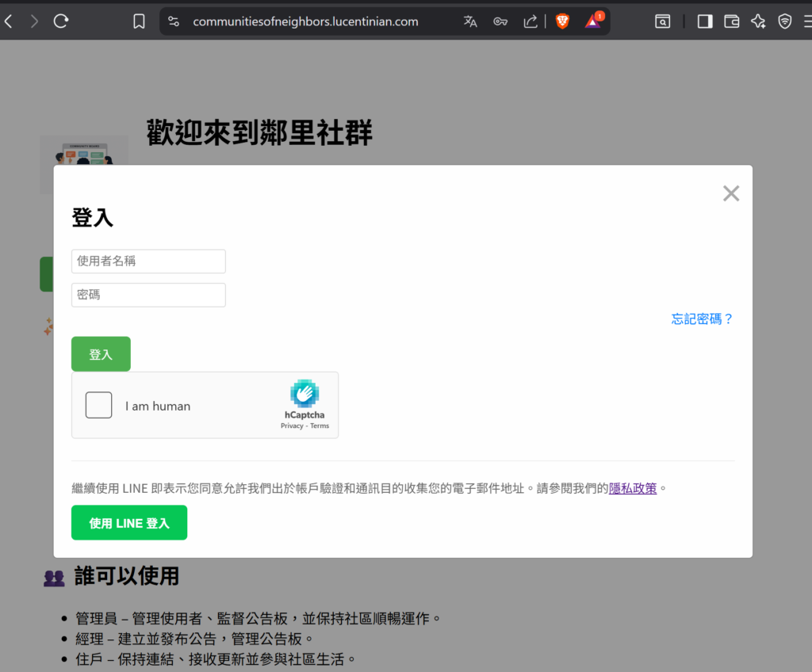Click the hCaptcha Privacy link
812x672 pixels.
click(x=290, y=426)
